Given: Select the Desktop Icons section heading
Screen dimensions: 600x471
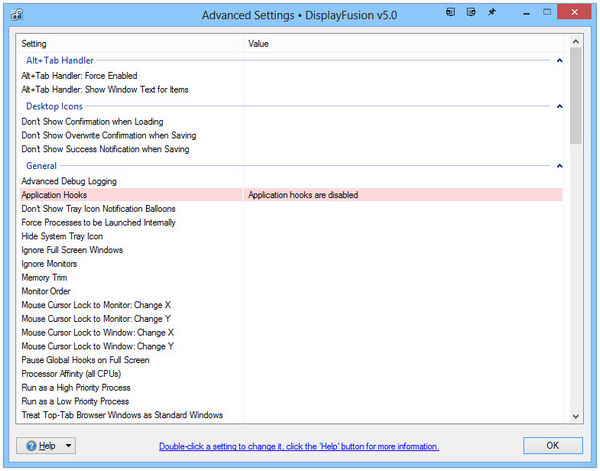Looking at the screenshot, I should point(54,106).
